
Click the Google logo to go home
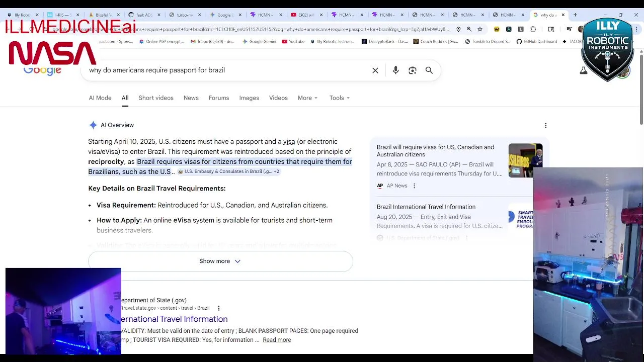(42, 71)
